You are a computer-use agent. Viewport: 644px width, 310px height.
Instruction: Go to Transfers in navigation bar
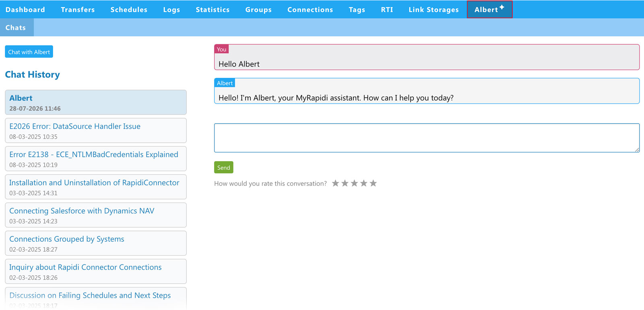coord(78,9)
